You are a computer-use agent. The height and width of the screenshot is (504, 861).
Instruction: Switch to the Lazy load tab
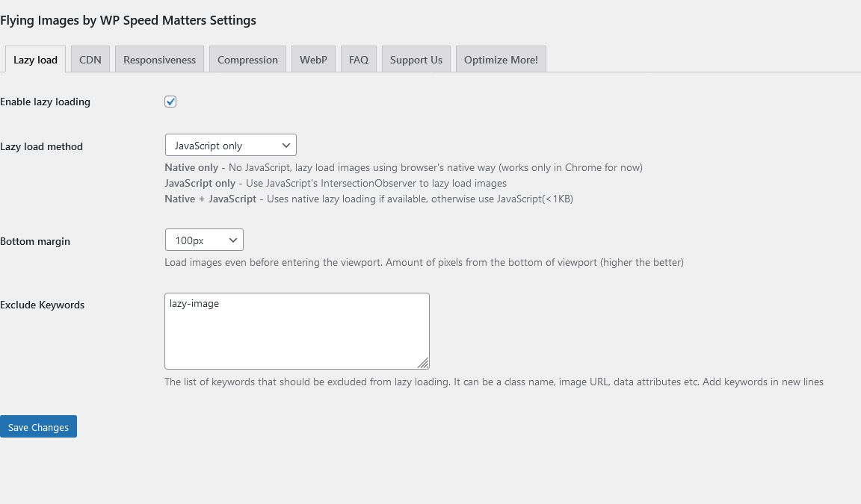coord(35,59)
